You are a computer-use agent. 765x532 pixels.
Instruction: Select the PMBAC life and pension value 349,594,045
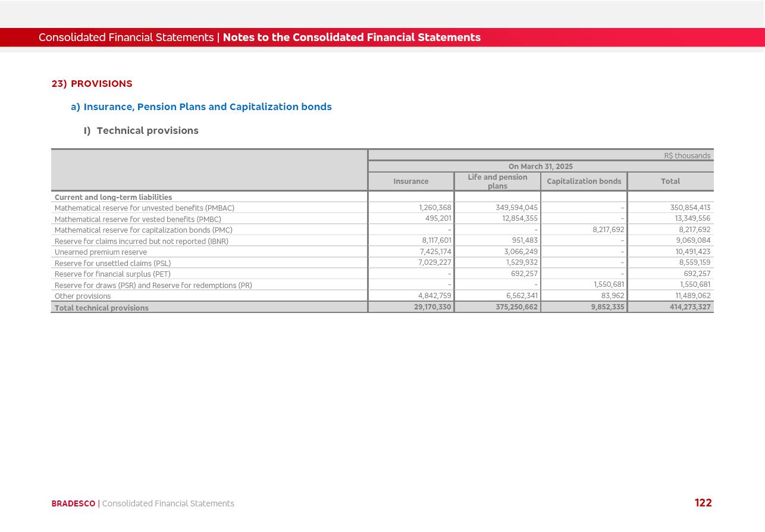click(516, 208)
